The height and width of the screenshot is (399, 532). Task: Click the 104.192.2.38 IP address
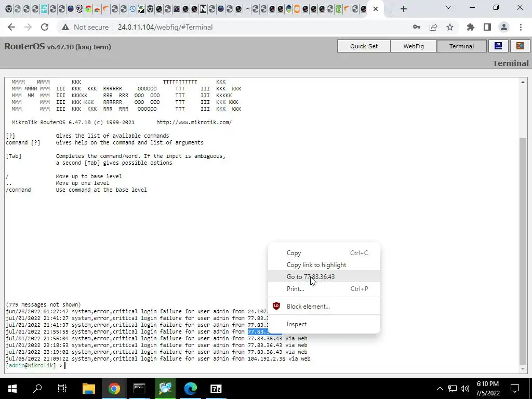coord(267,358)
